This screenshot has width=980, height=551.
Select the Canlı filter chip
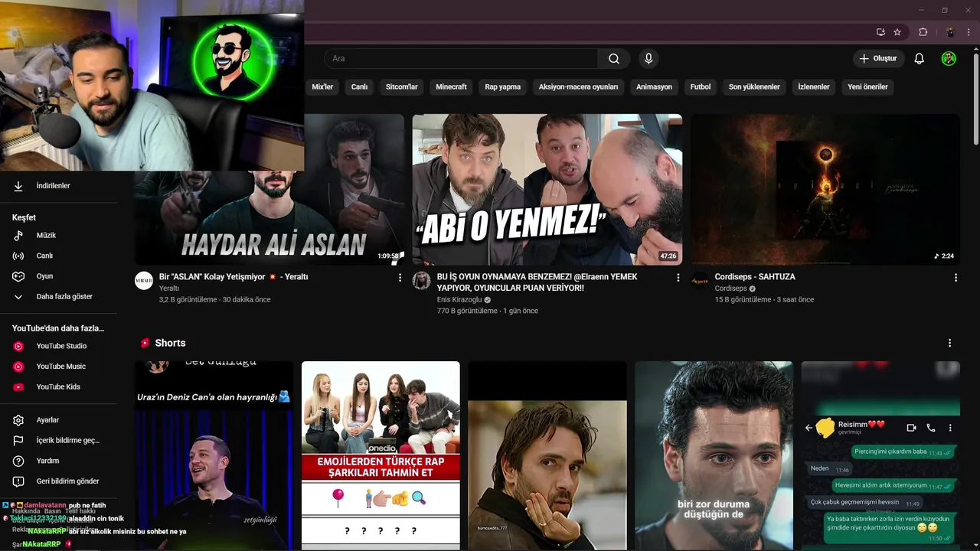point(360,87)
